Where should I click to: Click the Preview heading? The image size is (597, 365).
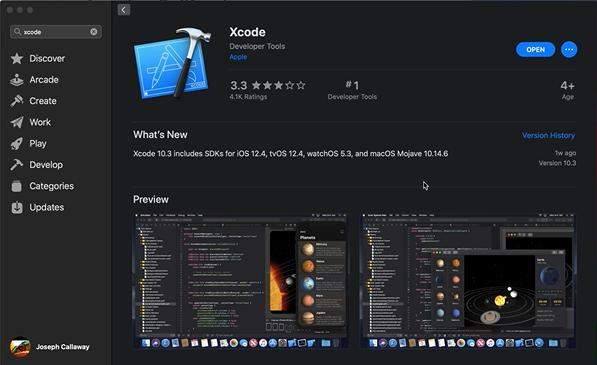coord(151,199)
